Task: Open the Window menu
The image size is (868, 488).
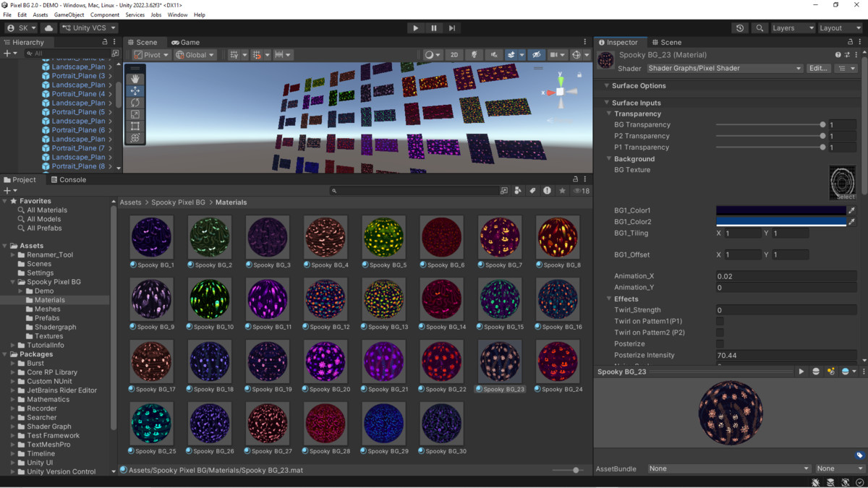Action: click(177, 14)
